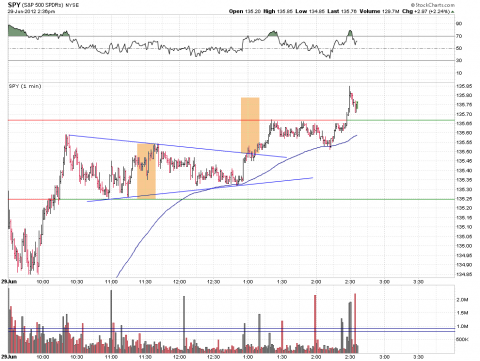Click the SPY ticker symbol in the header
The height and width of the screenshot is (361, 480).
pyautogui.click(x=14, y=5)
